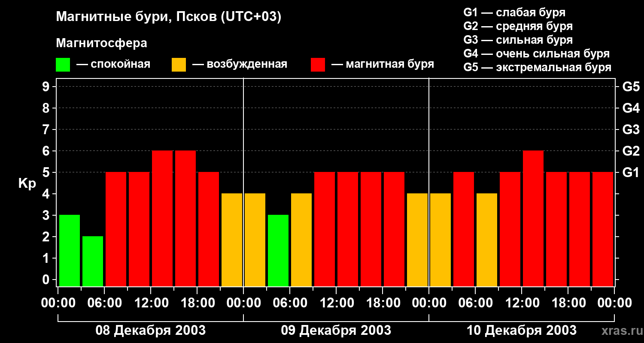Click the G2 label on right axis
The image size is (644, 343).
click(631, 151)
